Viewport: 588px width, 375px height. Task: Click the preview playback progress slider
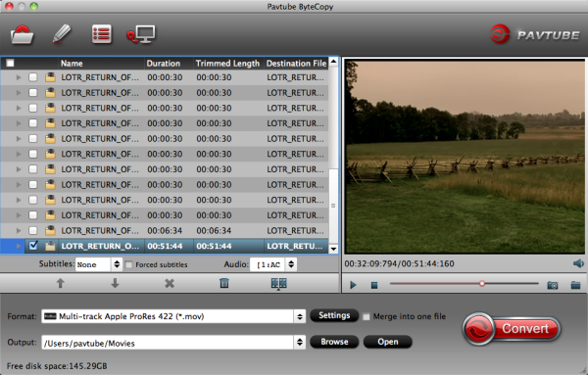pyautogui.click(x=465, y=284)
